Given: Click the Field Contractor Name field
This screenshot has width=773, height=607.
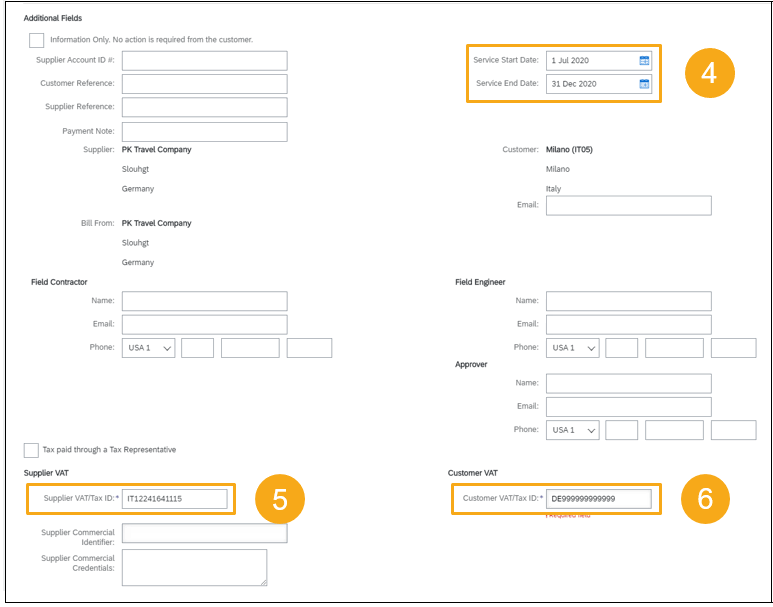Looking at the screenshot, I should tap(205, 301).
